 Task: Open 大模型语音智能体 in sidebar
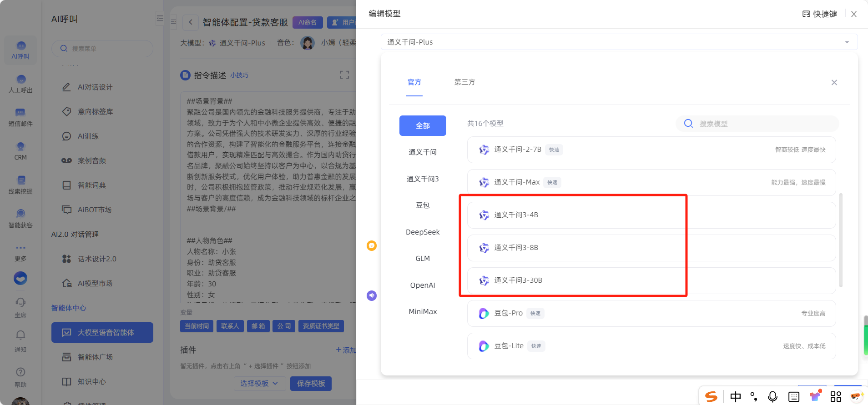pos(102,332)
